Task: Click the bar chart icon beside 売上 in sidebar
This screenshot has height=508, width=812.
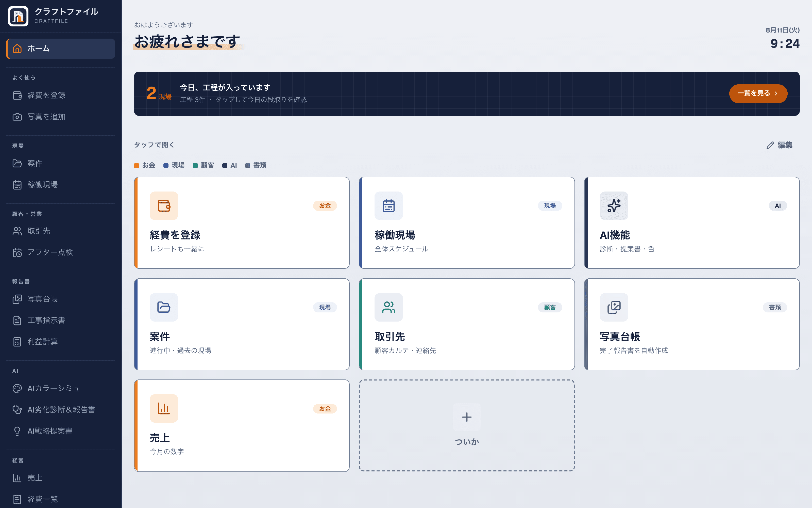Action: click(17, 478)
